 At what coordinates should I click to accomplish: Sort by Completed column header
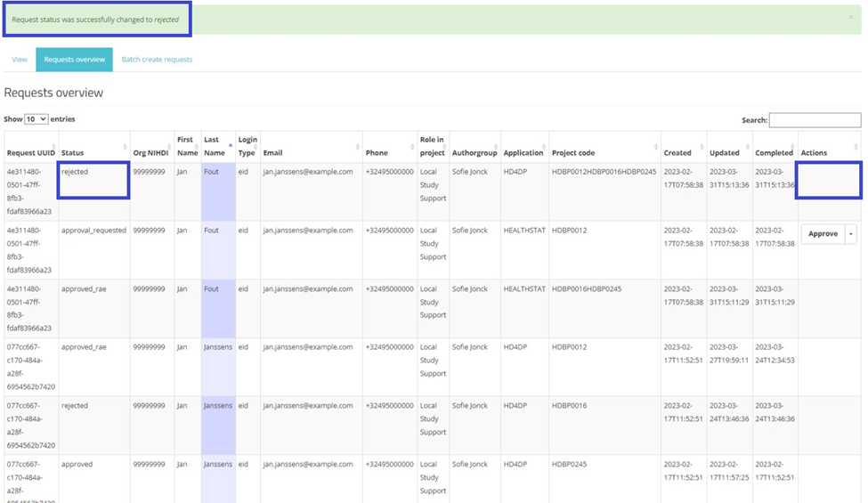click(773, 153)
